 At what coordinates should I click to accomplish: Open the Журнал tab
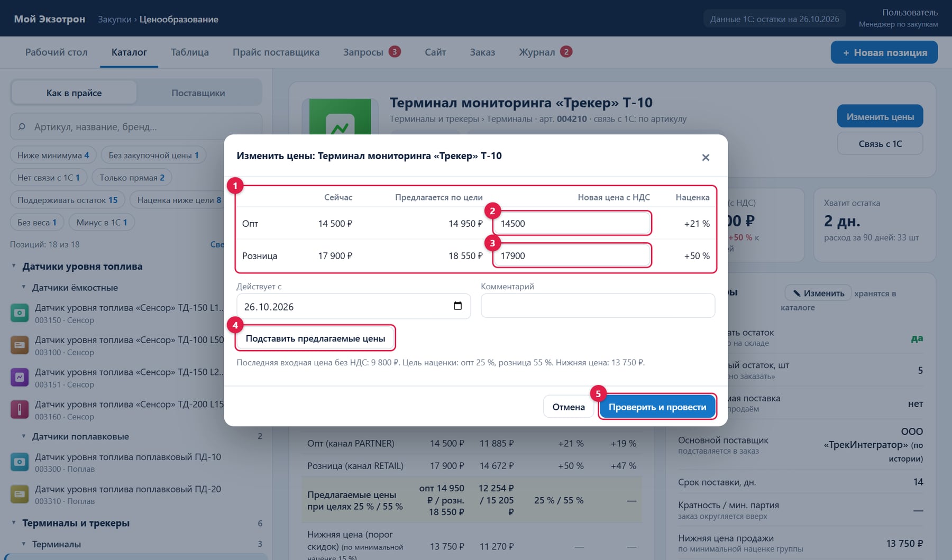(545, 52)
